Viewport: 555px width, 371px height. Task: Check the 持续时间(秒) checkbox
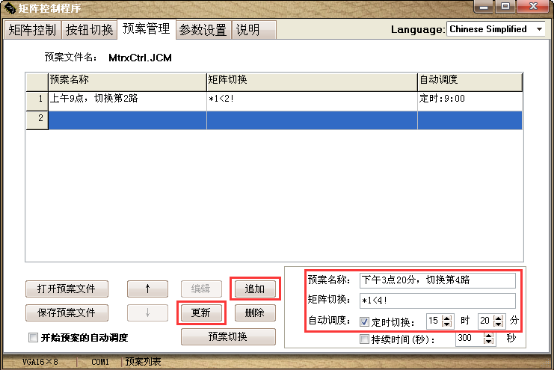364,339
